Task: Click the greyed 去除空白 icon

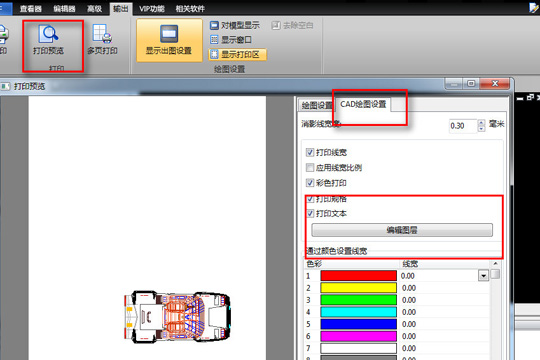Action: coord(276,25)
